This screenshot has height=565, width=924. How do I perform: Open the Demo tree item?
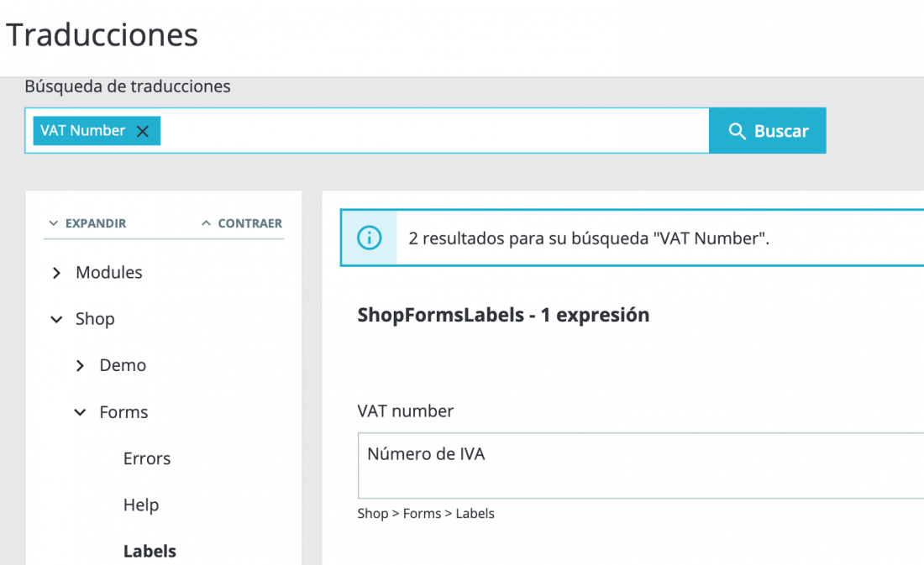pyautogui.click(x=123, y=365)
